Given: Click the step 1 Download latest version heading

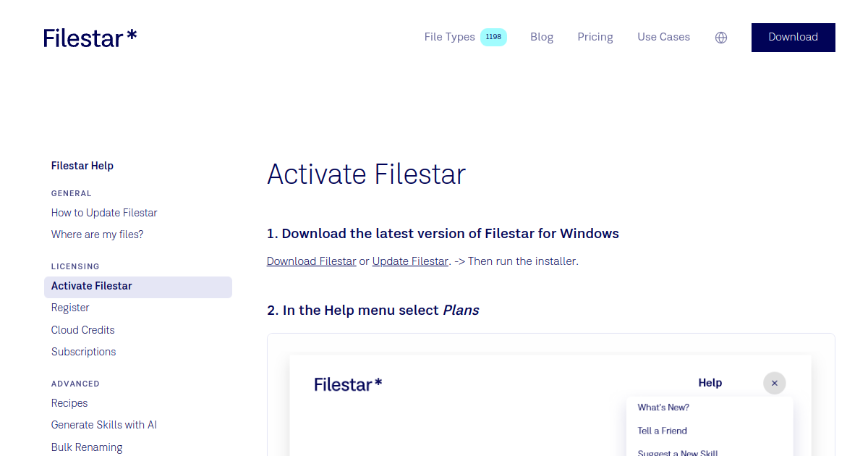Looking at the screenshot, I should (443, 234).
